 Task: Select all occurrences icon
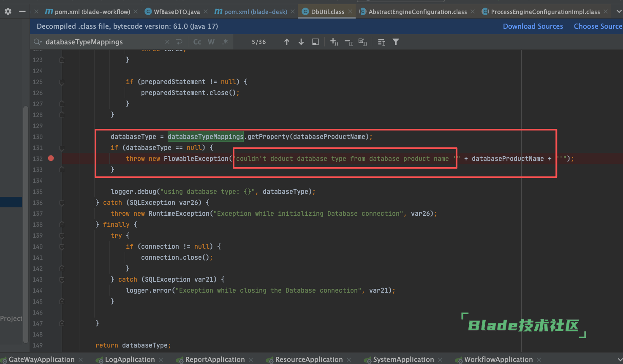click(x=362, y=42)
